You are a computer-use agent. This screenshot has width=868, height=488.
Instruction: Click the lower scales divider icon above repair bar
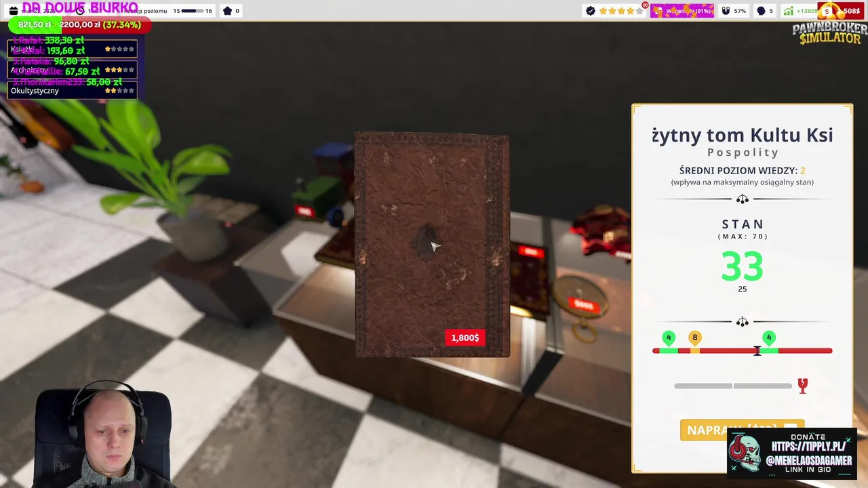(x=743, y=322)
